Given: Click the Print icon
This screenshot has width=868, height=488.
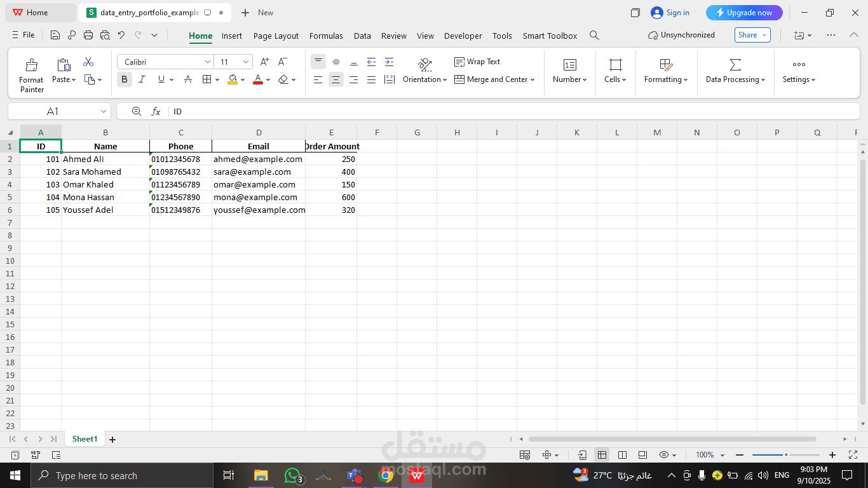Looking at the screenshot, I should coord(88,36).
